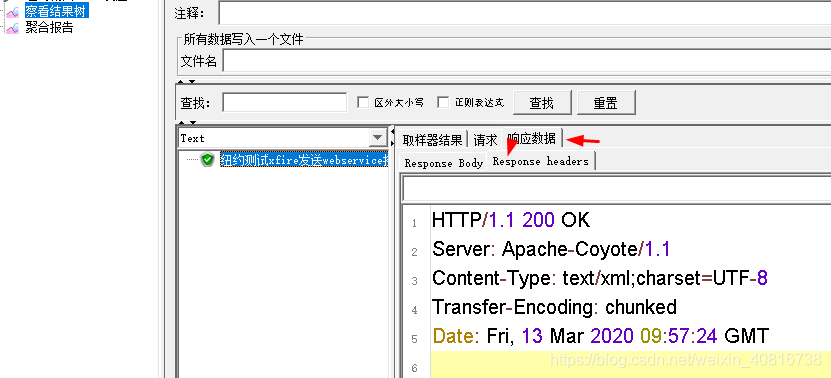Focus the 文件名 filename field
Viewport: 831px width, 378px height.
[x=527, y=61]
